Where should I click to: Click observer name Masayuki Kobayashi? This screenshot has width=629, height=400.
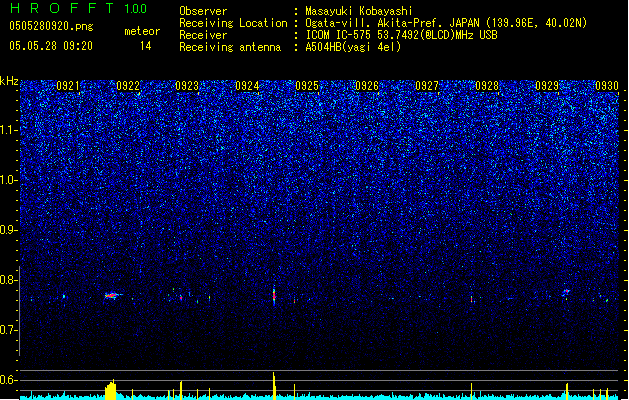(x=359, y=11)
